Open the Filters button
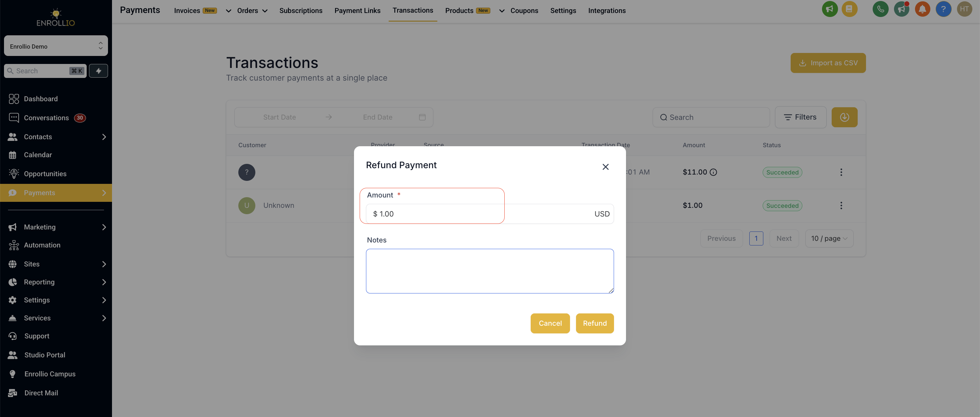Viewport: 980px width, 417px height. 800,117
